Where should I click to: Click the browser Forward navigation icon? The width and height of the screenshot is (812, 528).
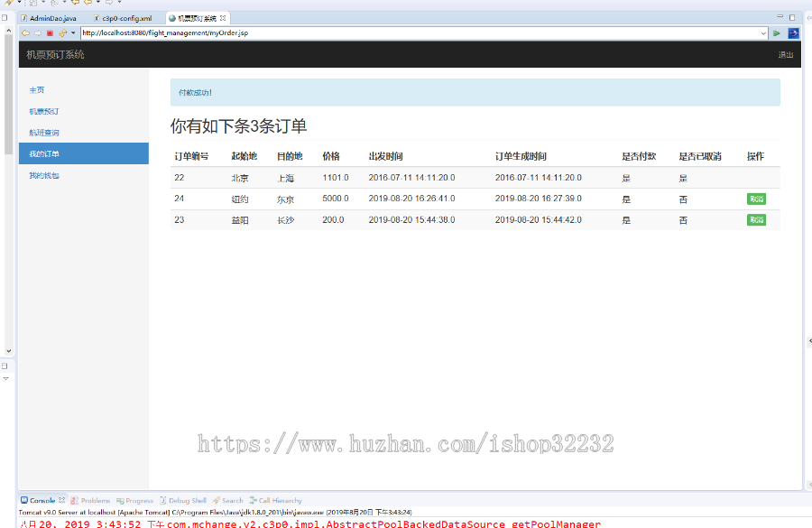(x=37, y=32)
